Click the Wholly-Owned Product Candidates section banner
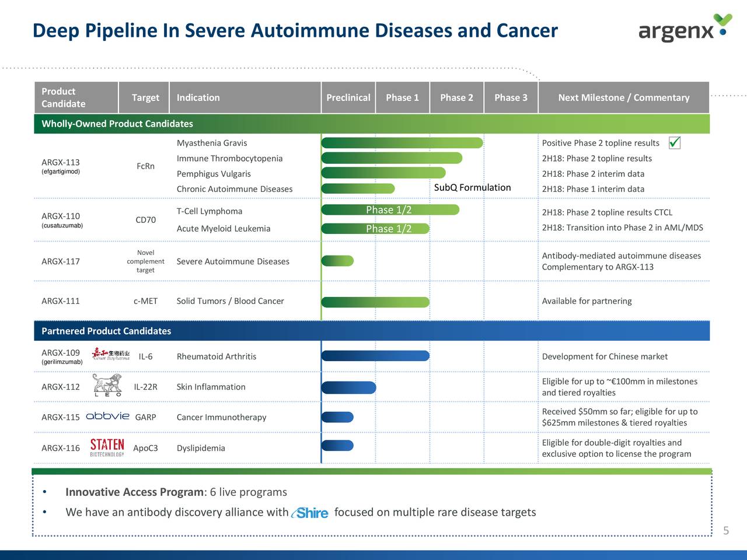Image resolution: width=747 pixels, height=560 pixels. tap(372, 124)
